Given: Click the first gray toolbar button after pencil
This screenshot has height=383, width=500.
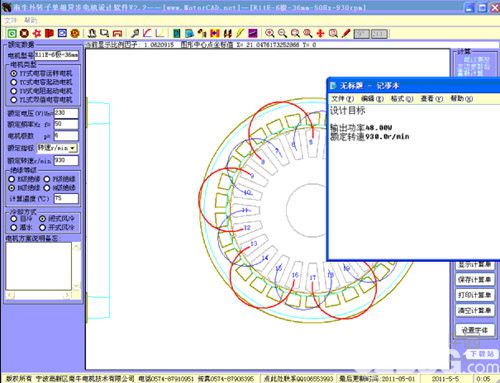Looking at the screenshot, I should [362, 34].
